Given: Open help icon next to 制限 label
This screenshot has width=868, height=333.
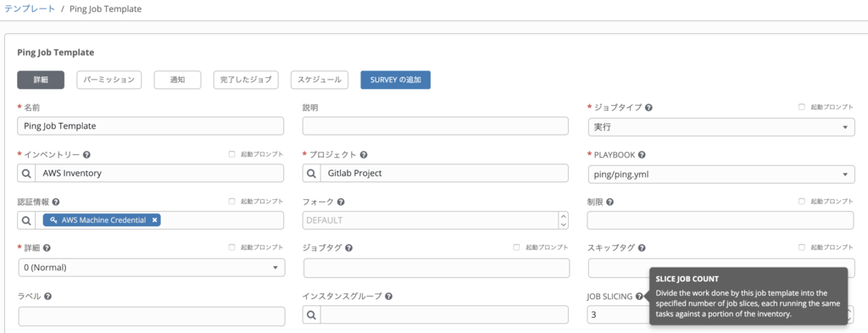Looking at the screenshot, I should pyautogui.click(x=609, y=202).
